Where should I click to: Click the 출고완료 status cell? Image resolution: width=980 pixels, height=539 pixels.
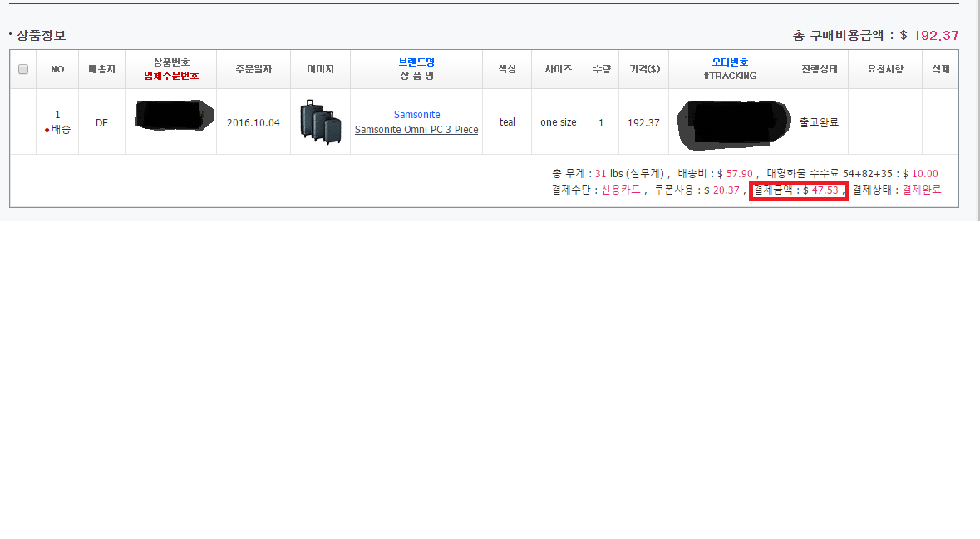point(819,122)
